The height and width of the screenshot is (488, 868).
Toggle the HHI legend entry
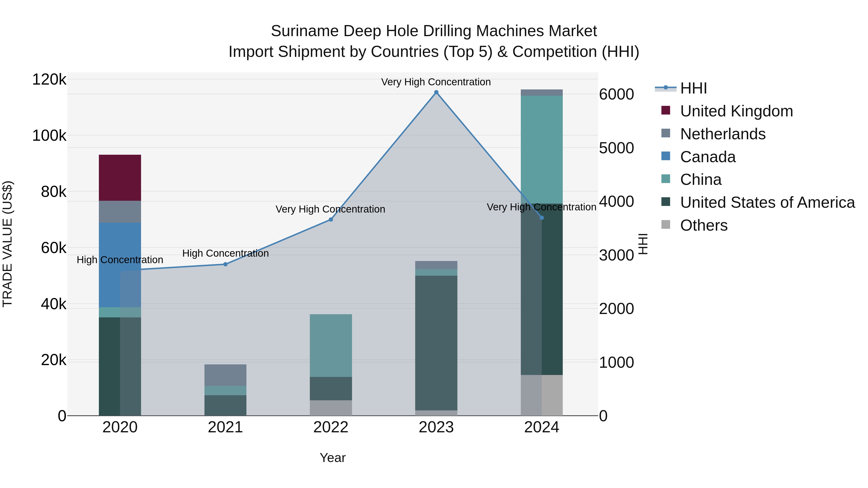(681, 88)
